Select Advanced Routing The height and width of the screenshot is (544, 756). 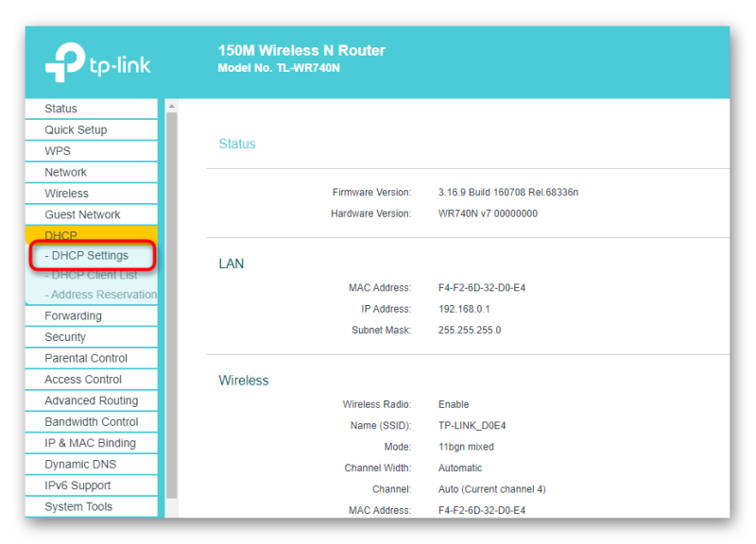point(92,400)
